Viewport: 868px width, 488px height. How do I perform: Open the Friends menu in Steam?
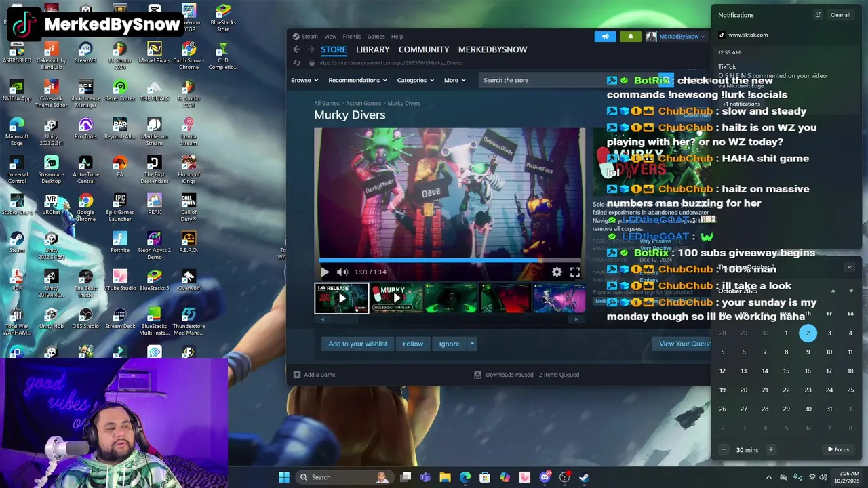[352, 37]
